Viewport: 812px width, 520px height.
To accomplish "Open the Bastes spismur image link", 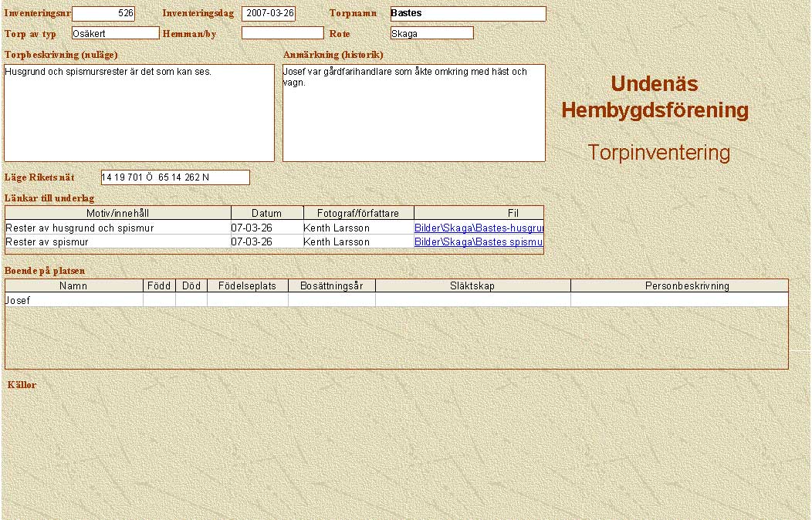I will click(479, 242).
